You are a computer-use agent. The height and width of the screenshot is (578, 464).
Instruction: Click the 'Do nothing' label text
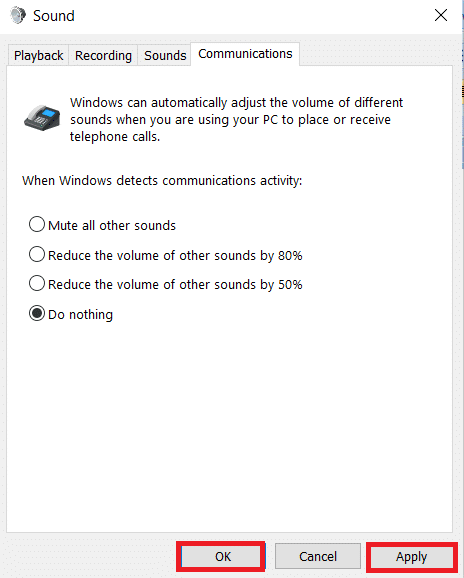(80, 315)
